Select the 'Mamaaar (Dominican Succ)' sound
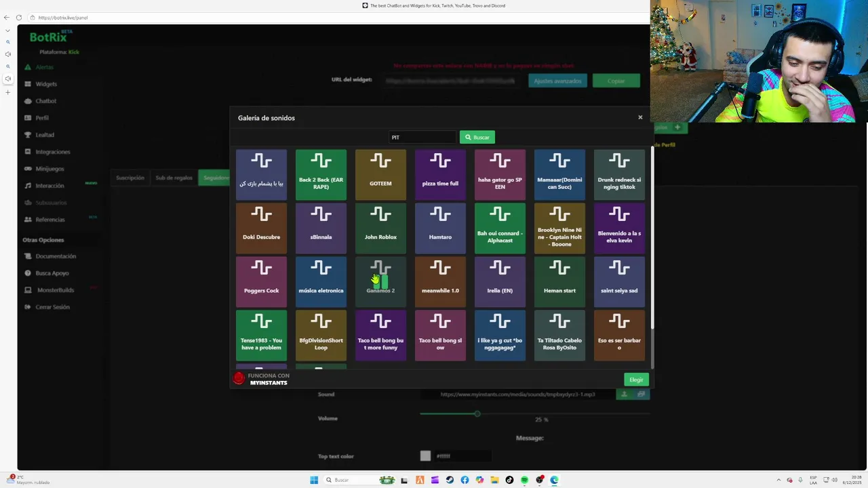 click(559, 174)
